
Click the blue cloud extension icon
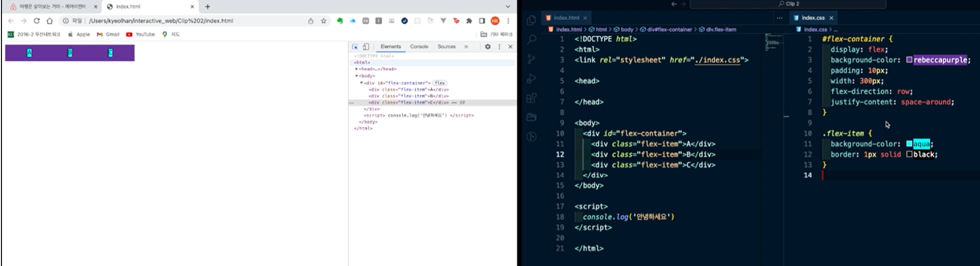(x=352, y=21)
